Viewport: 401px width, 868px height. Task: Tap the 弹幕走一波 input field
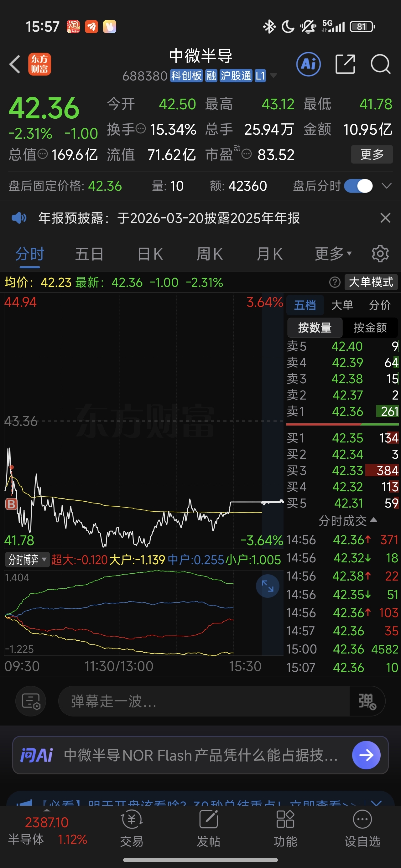pos(204,701)
